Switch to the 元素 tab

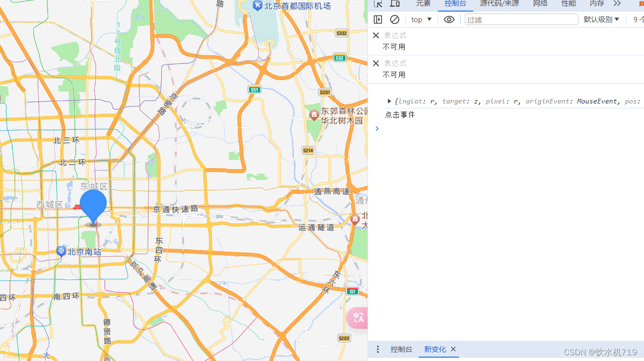pos(423,4)
